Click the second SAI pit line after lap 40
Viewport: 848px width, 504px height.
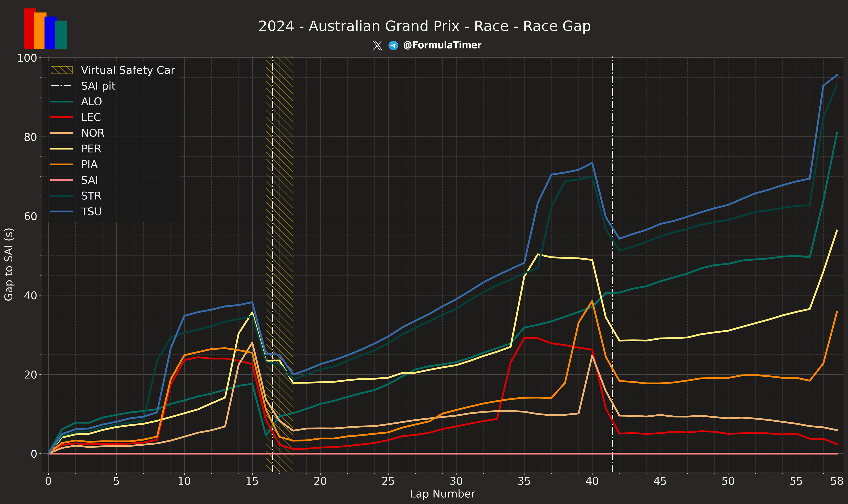tap(613, 264)
